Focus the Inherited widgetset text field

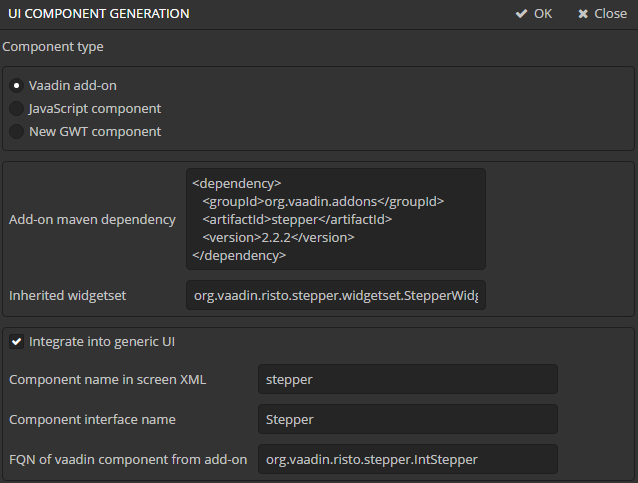tap(336, 295)
